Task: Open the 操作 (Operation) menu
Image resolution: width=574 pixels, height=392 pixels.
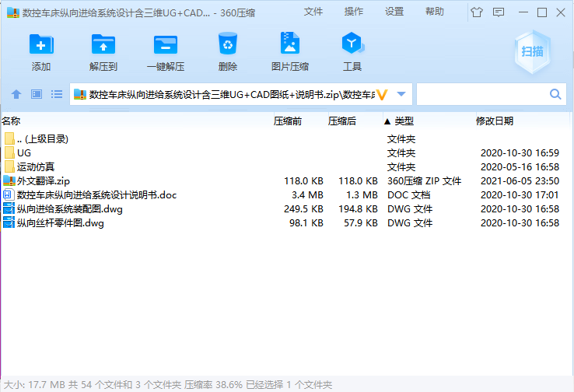Action: point(354,12)
